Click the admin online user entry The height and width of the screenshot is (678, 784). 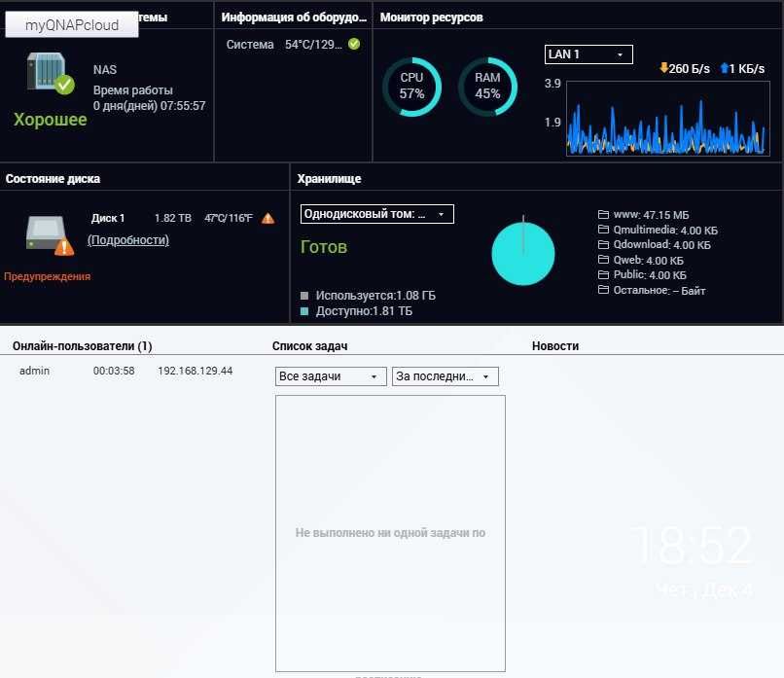coord(34,371)
